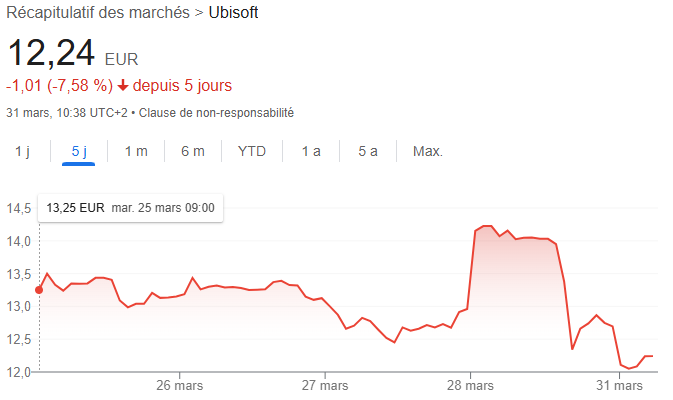The image size is (673, 400).
Task: Click the 28 mars axis label
Action: click(471, 385)
